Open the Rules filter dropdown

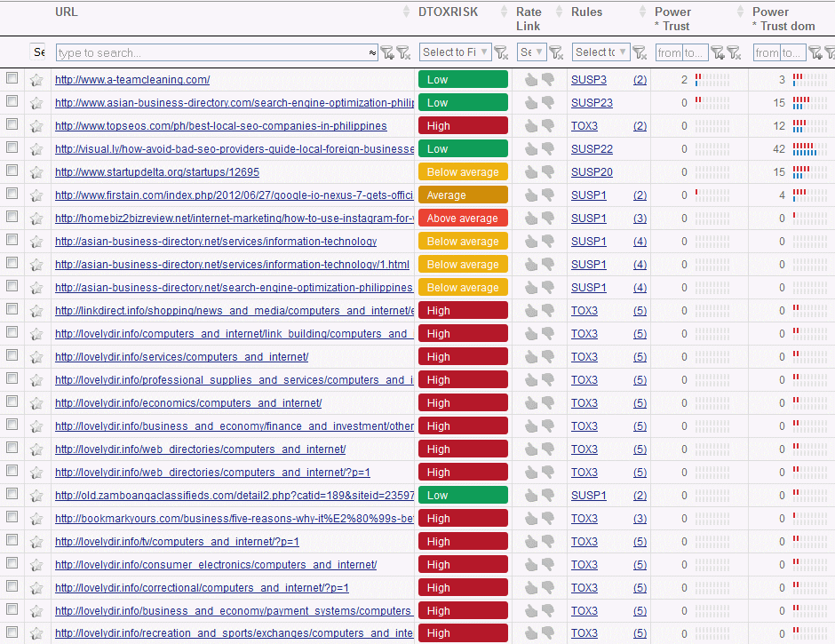click(600, 52)
